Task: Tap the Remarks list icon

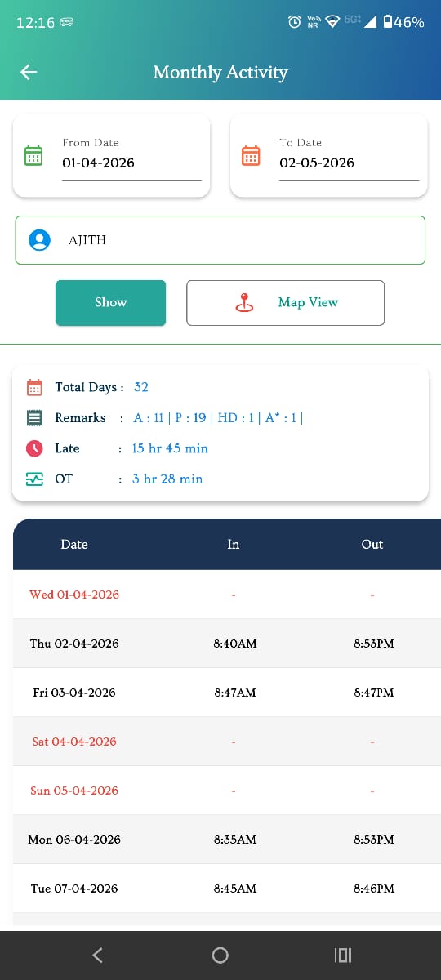Action: pos(34,417)
